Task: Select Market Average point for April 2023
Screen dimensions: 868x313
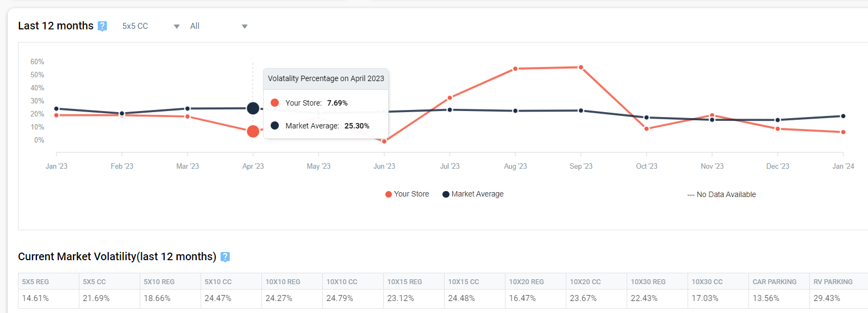Action: click(253, 108)
